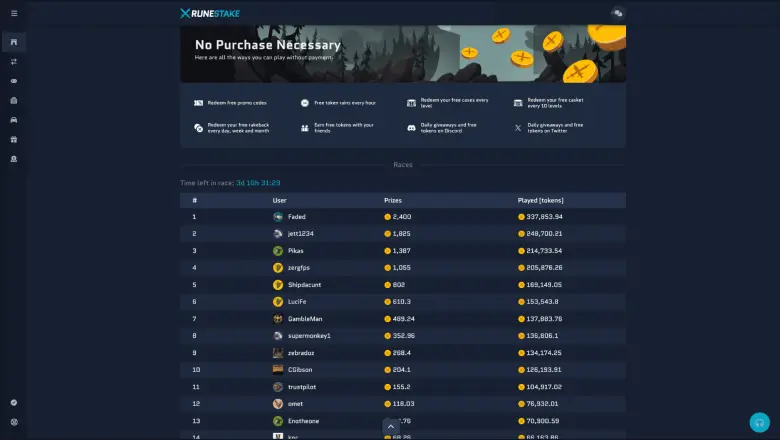Click the scroll-to-top chevron button
780x440 pixels.
click(x=391, y=427)
